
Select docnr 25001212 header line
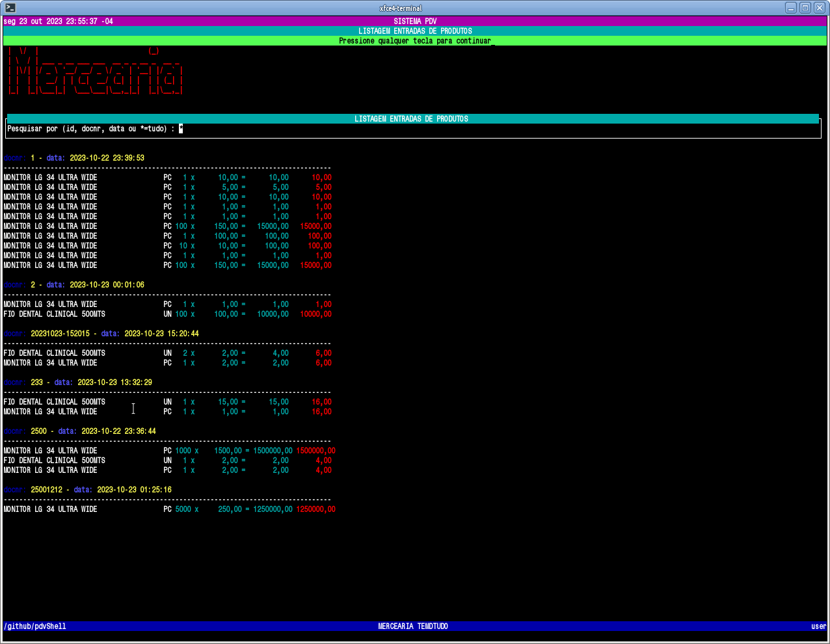click(x=88, y=490)
